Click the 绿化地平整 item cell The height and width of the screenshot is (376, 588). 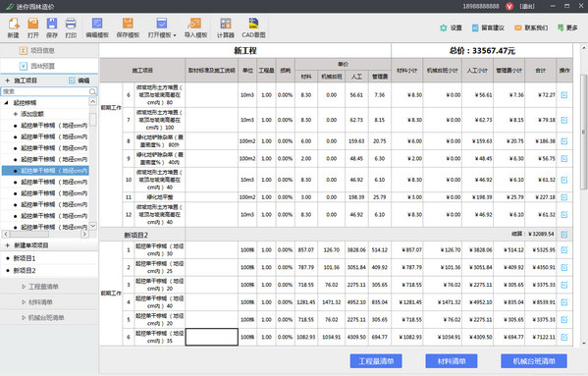[160, 197]
